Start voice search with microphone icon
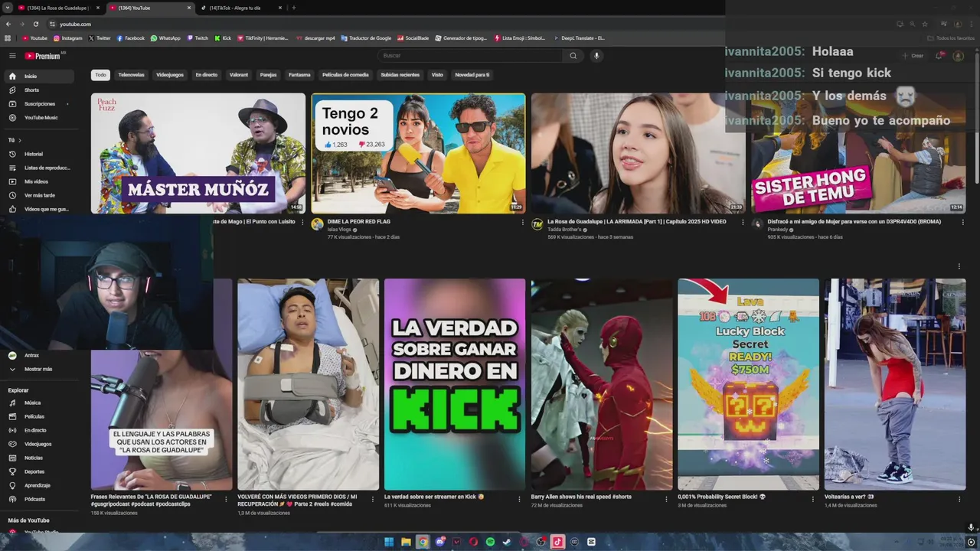Viewport: 980px width, 551px height. click(596, 56)
